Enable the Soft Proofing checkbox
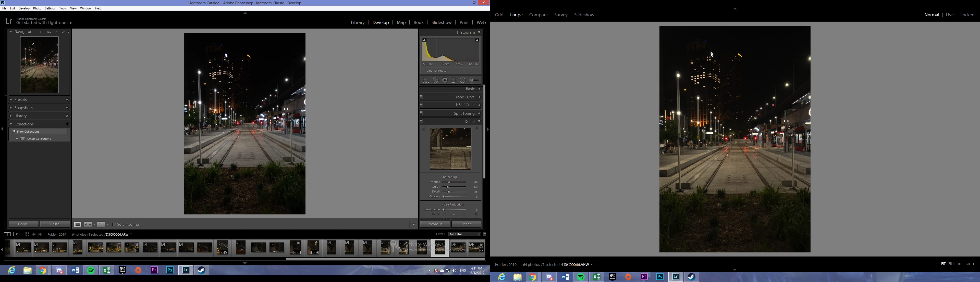This screenshot has height=282, width=980. coord(114,224)
